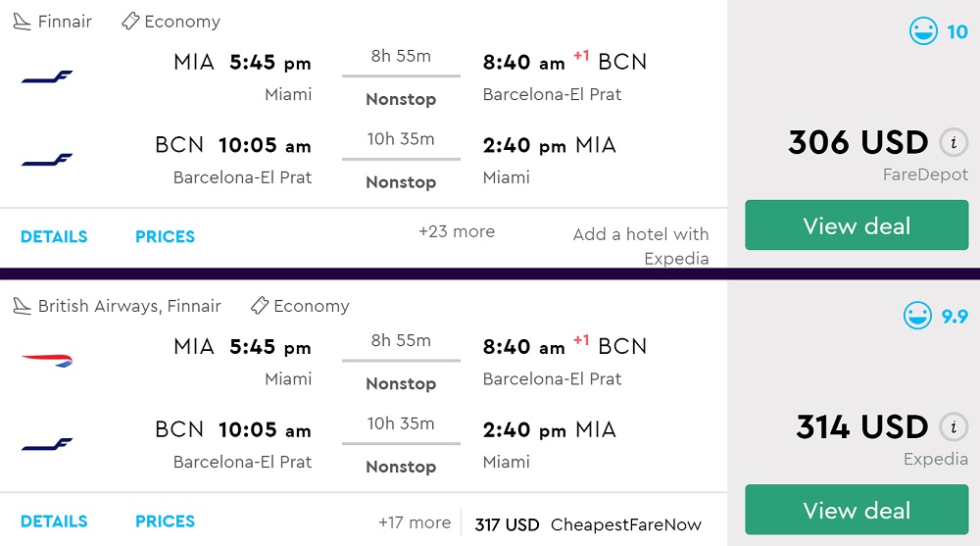Click the tag icon beside first Economy label

(130, 22)
